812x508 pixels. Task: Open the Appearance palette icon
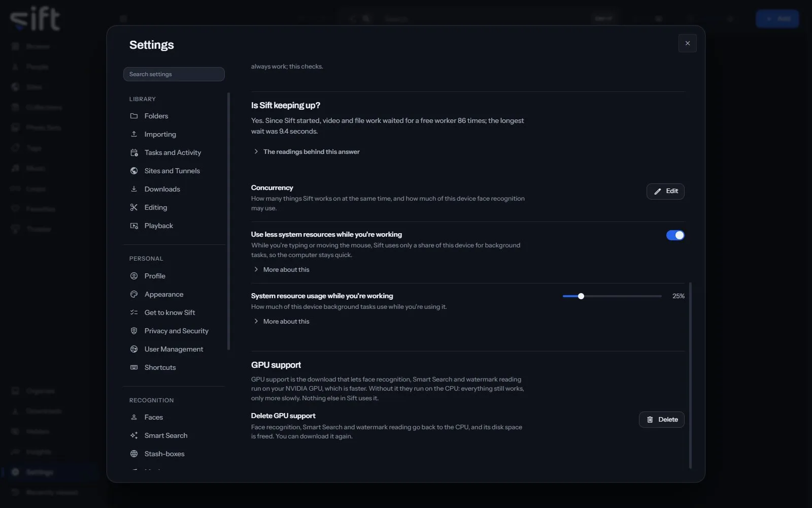[x=134, y=294]
